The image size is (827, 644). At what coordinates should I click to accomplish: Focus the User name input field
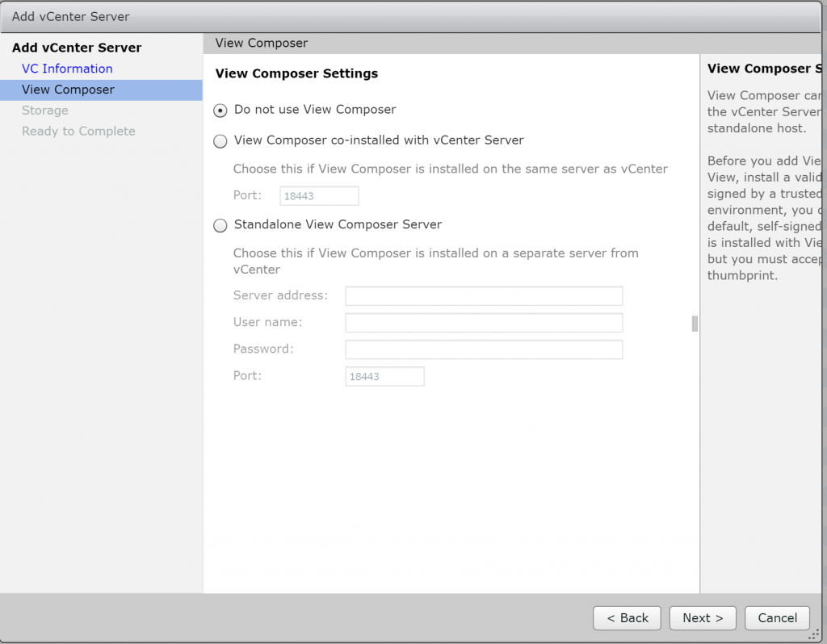tap(483, 322)
